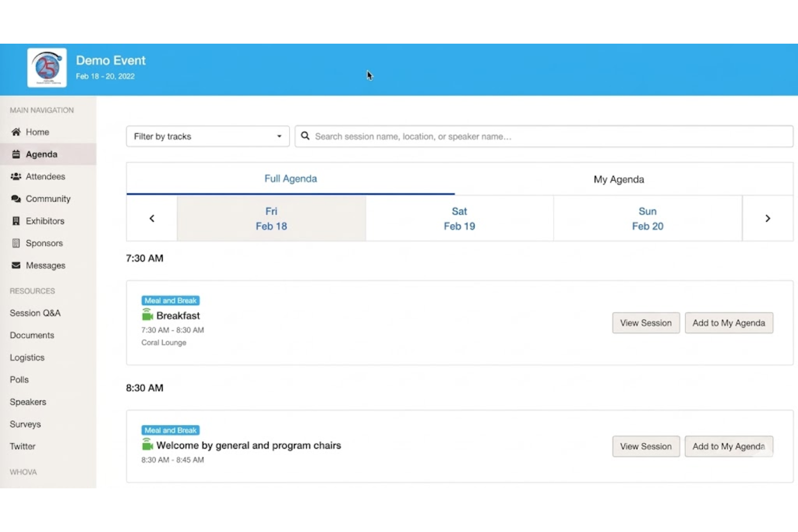The width and height of the screenshot is (798, 532).
Task: Add the Welcome session to My Agenda
Action: pyautogui.click(x=728, y=446)
